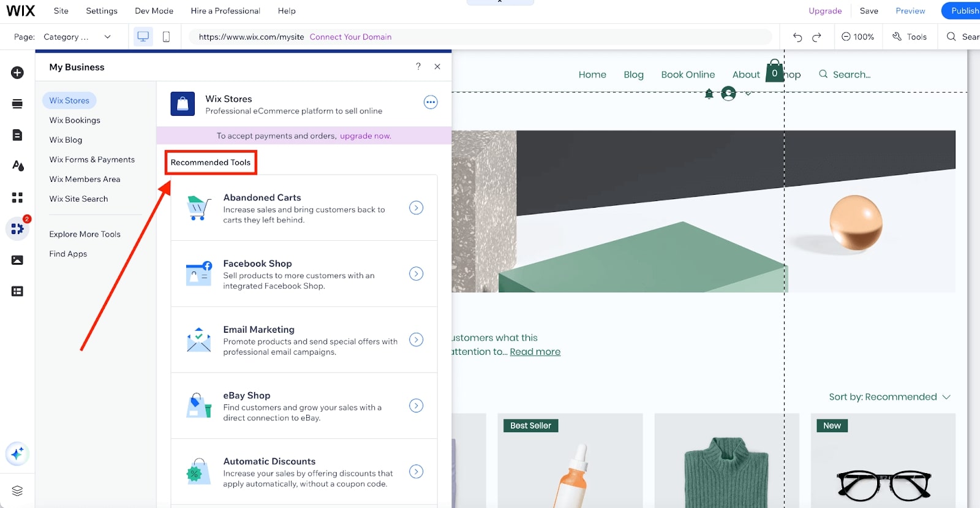980x508 pixels.
Task: Switch to mobile view icon
Action: pyautogui.click(x=166, y=37)
